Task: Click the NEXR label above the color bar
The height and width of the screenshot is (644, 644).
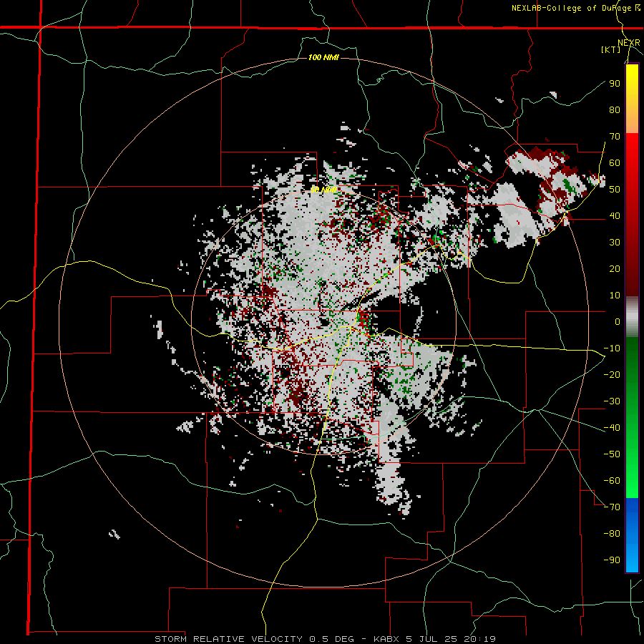Action: pos(629,43)
